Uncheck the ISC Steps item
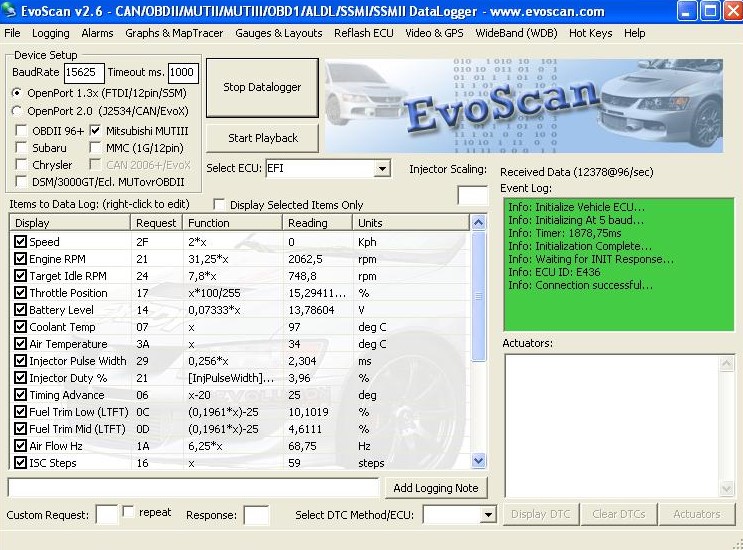Image resolution: width=743 pixels, height=550 pixels. [20, 463]
